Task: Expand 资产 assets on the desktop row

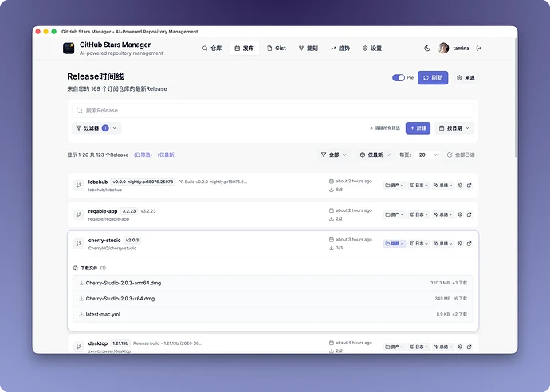Action: [x=395, y=347]
